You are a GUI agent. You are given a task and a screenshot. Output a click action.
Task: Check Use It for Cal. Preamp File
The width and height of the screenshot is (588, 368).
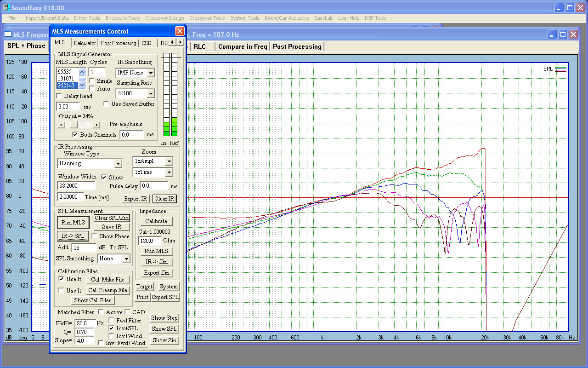[62, 290]
